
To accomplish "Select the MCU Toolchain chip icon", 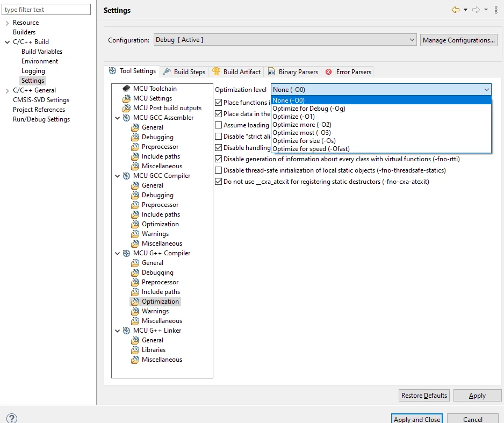I will point(126,88).
